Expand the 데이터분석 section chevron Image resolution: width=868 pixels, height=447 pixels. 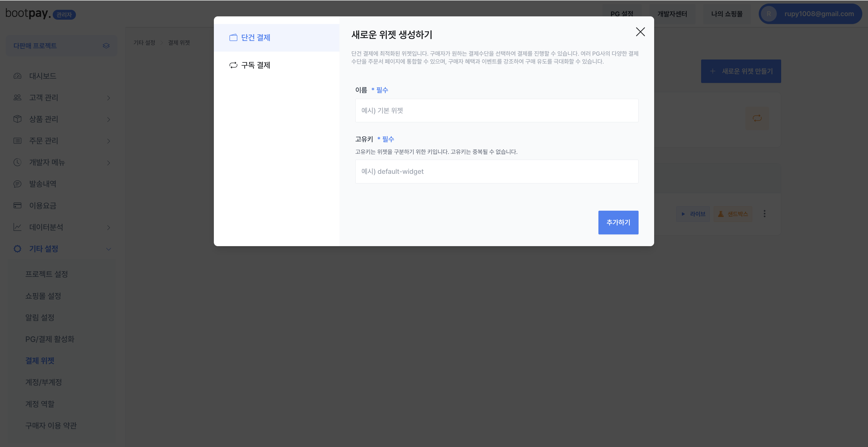[108, 228]
